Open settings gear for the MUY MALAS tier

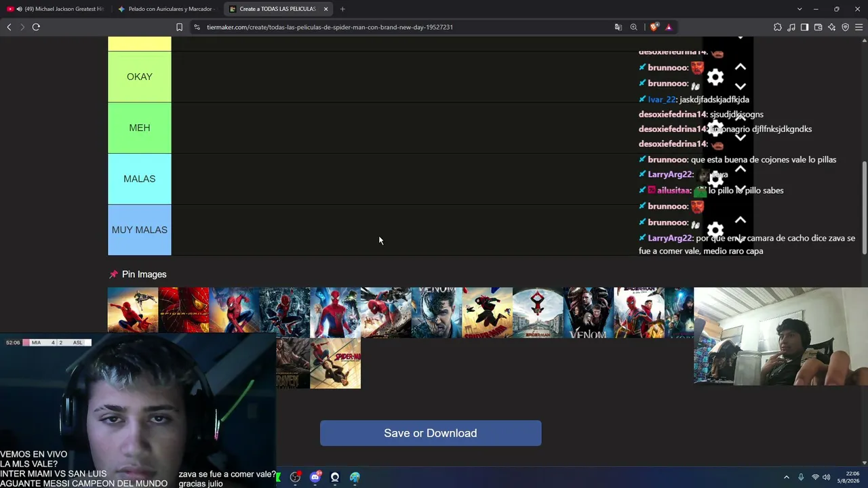click(715, 230)
